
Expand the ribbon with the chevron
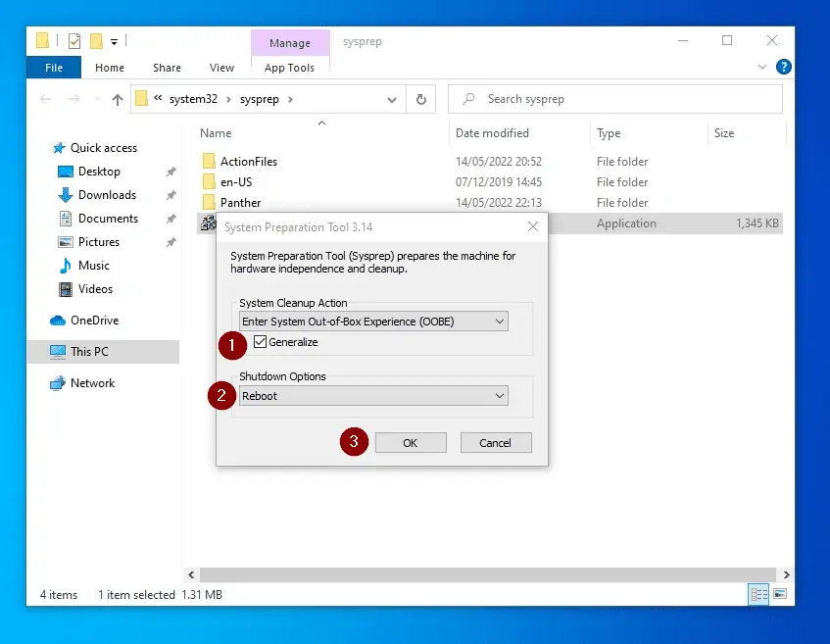762,67
